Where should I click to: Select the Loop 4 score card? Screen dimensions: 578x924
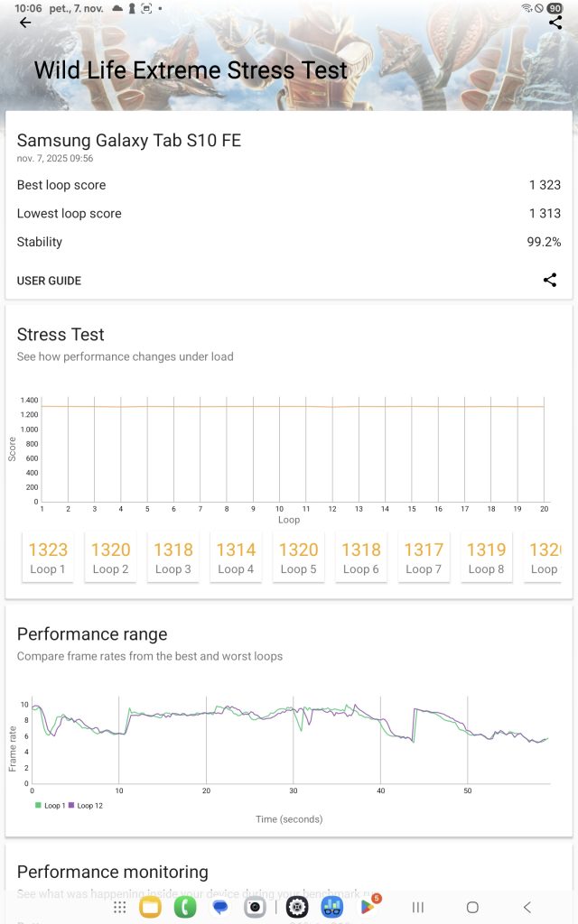[x=236, y=557]
